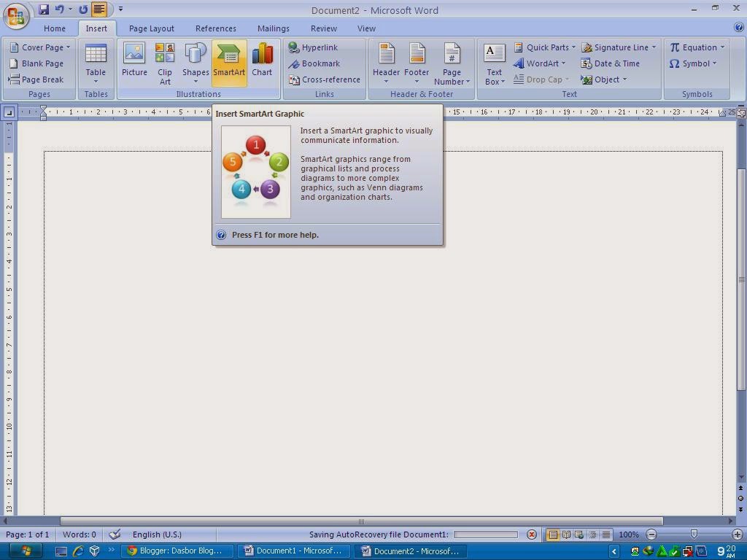Expand Shapes gallery
This screenshot has width=747, height=560.
point(196,63)
